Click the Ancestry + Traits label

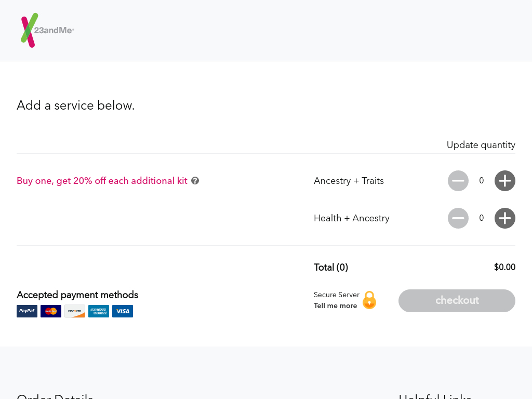tap(349, 181)
